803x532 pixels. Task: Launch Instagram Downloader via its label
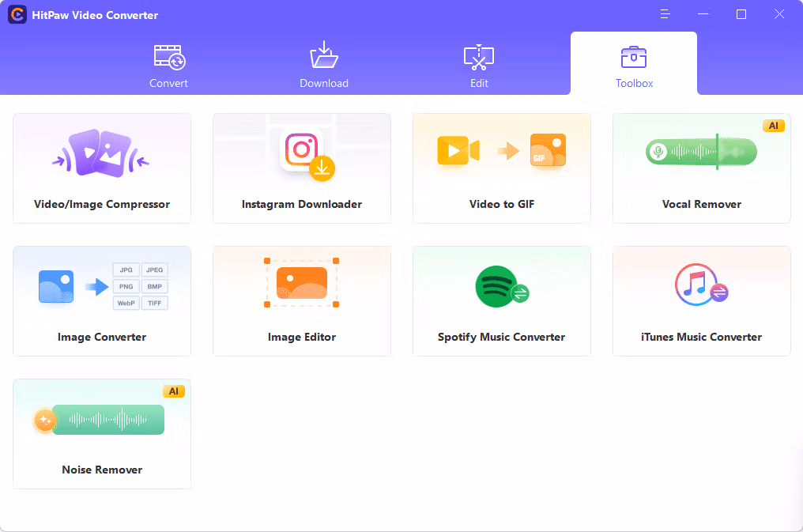click(x=302, y=204)
